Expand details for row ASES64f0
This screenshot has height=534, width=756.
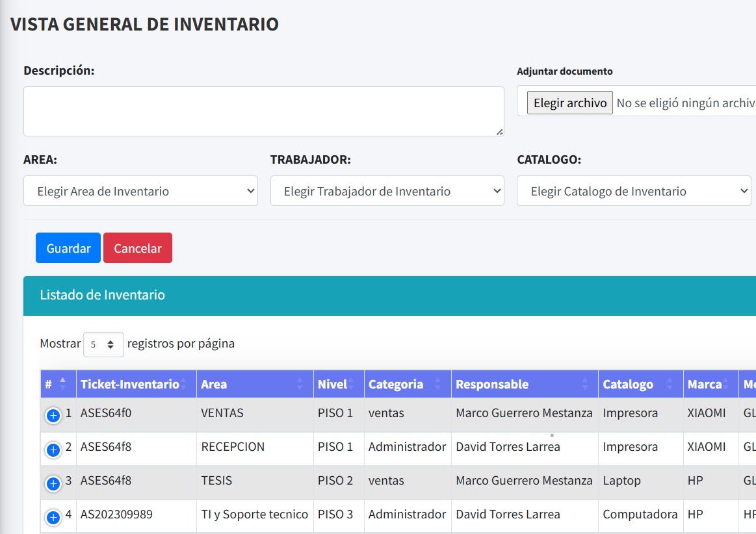(x=53, y=414)
